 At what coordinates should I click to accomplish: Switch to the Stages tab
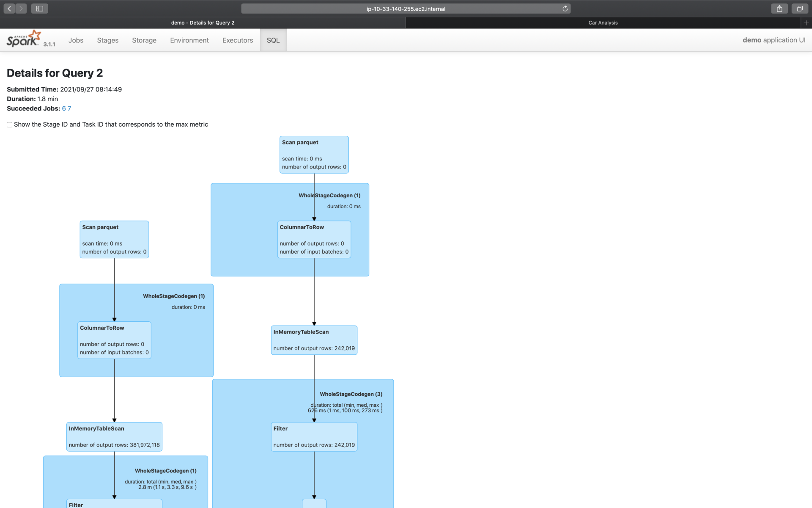(x=107, y=40)
